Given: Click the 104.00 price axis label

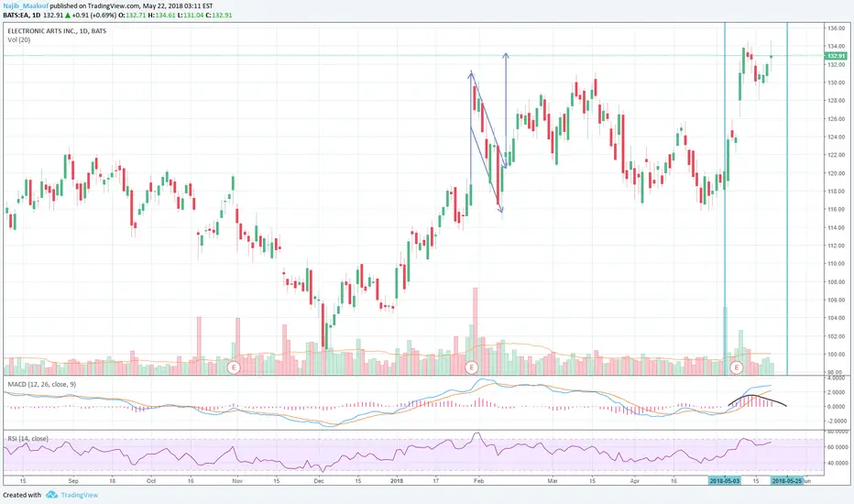Looking at the screenshot, I should point(836,318).
